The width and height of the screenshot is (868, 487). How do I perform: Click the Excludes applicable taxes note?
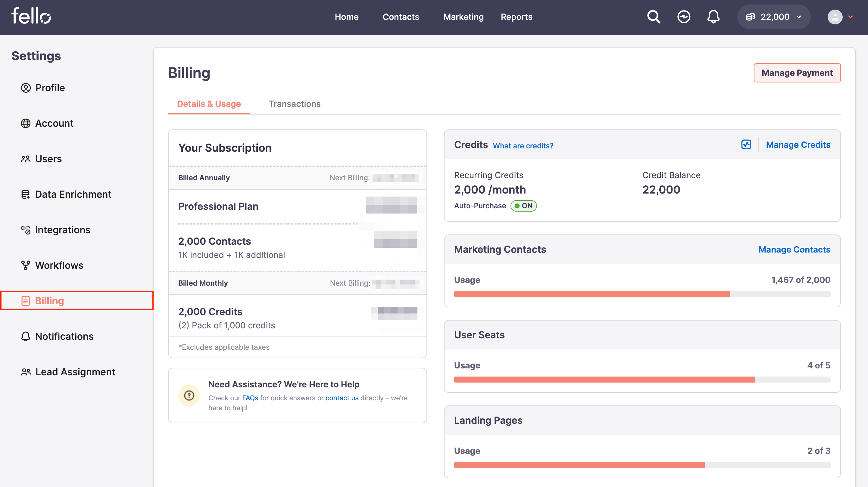point(224,347)
